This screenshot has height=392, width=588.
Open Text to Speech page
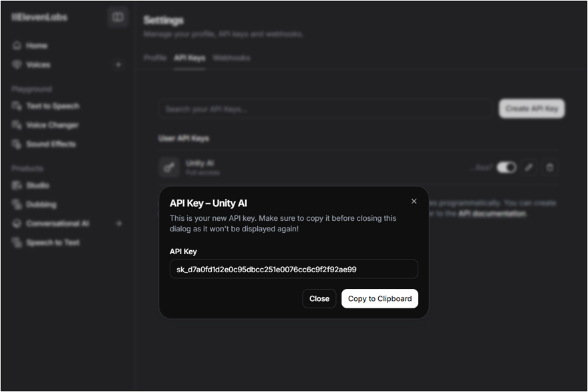point(53,106)
